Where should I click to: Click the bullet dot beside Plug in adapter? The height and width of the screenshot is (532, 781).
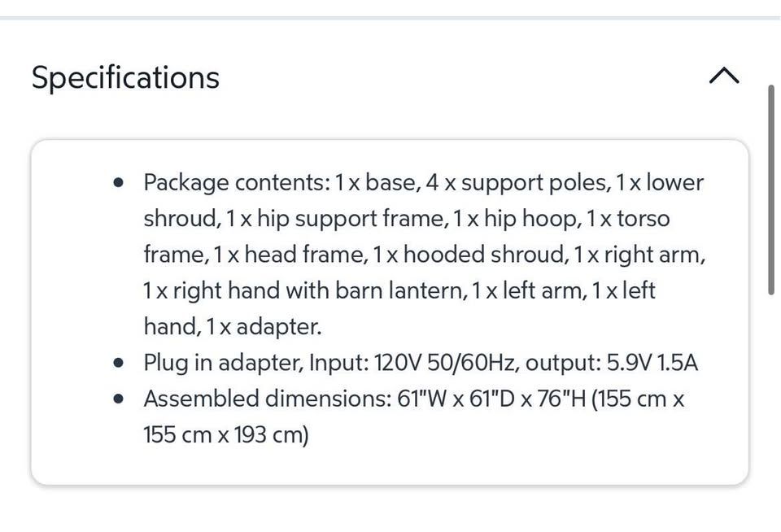(x=118, y=363)
